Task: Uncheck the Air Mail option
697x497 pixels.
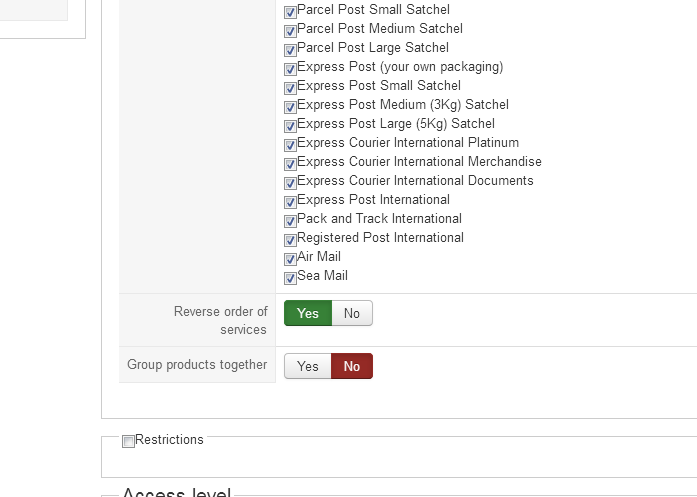Action: (290, 259)
